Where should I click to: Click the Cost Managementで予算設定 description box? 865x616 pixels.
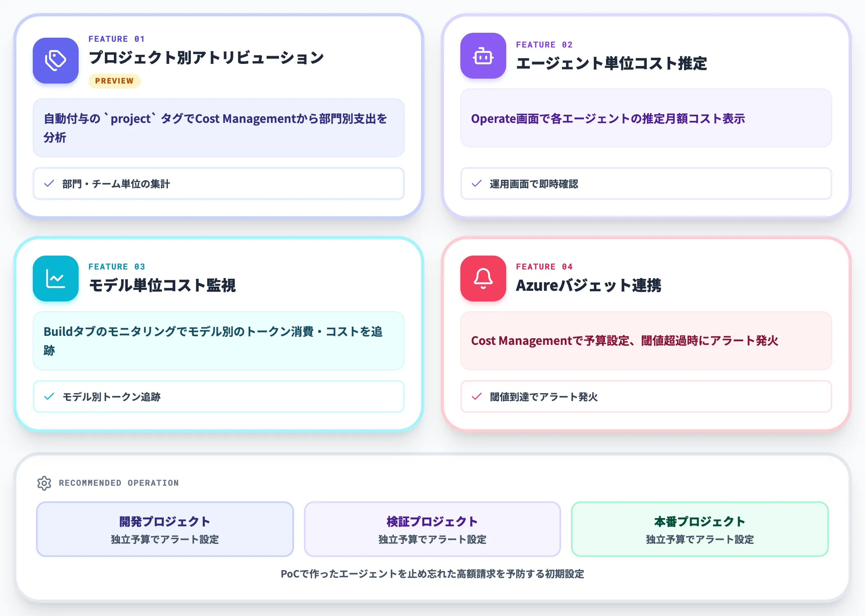646,341
